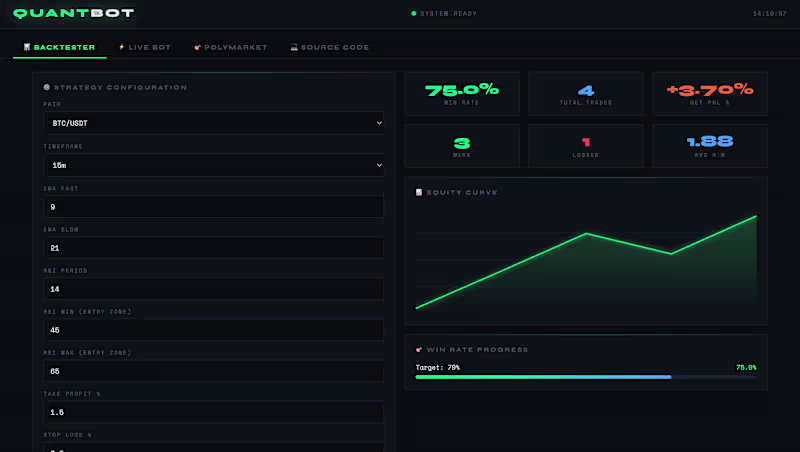This screenshot has height=452, width=800.
Task: Click the Stop Loss % label
Action: [x=67, y=435]
